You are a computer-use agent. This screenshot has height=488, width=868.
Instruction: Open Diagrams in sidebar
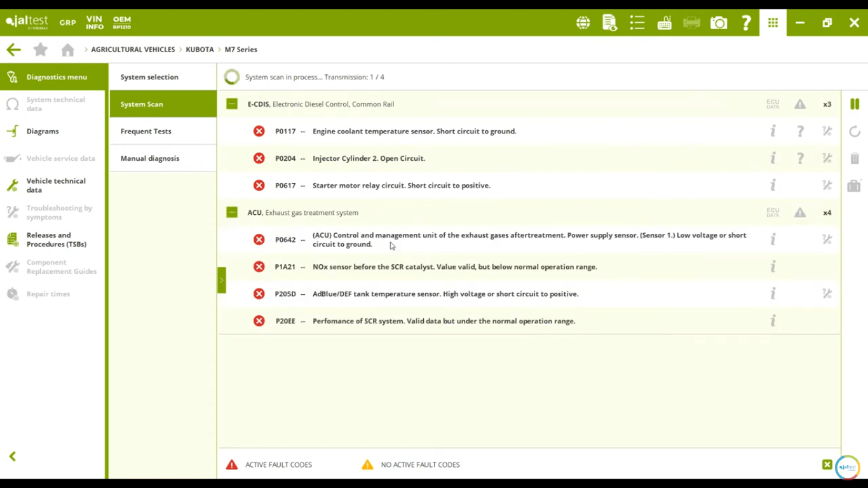53,131
